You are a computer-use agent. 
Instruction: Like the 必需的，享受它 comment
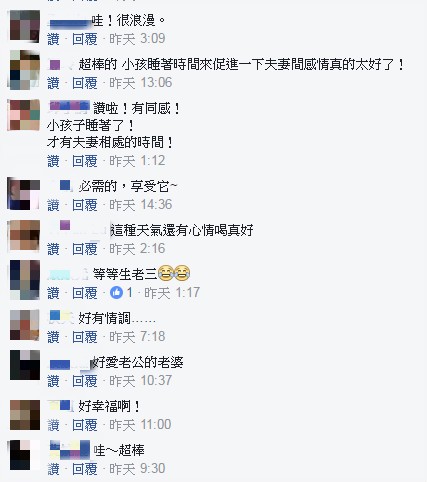[53, 205]
